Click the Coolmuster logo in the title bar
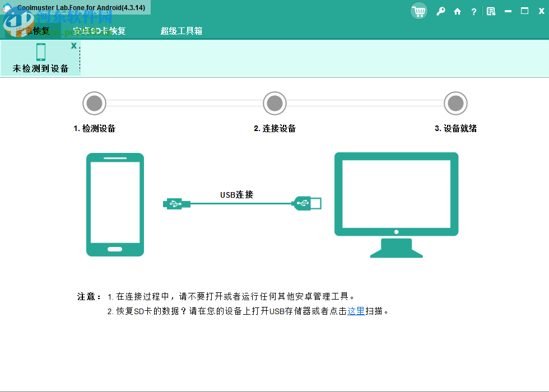The width and height of the screenshot is (549, 392). 7,7
